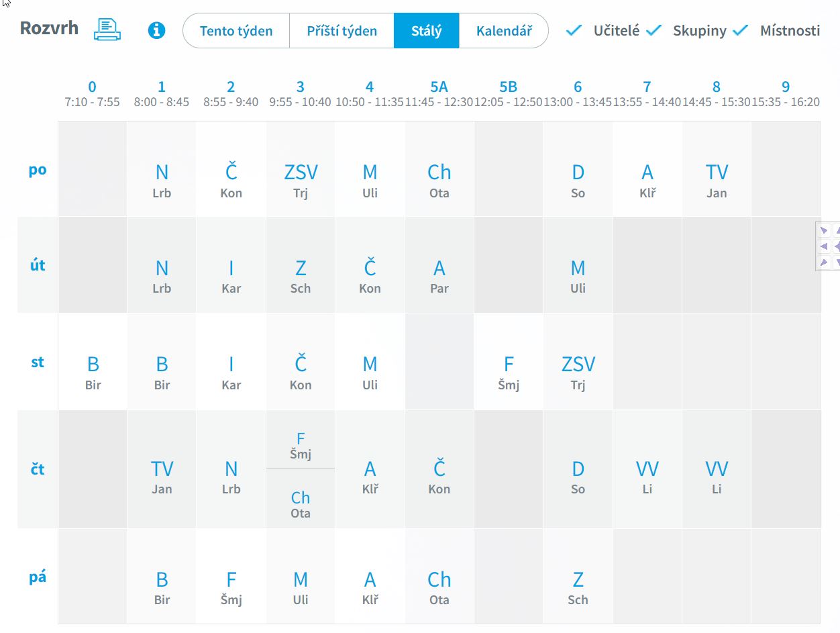Image resolution: width=840 pixels, height=633 pixels.
Task: Toggle the Místnosti checkbox
Action: click(740, 30)
